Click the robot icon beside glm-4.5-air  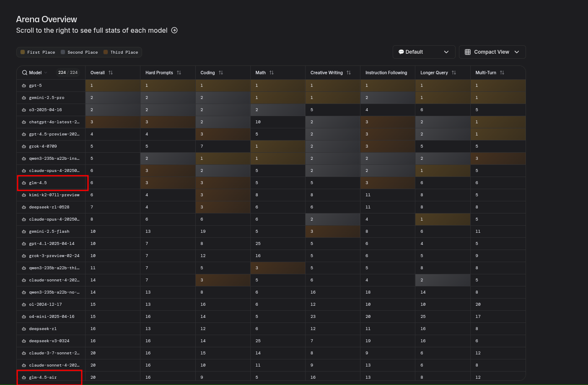pyautogui.click(x=24, y=377)
